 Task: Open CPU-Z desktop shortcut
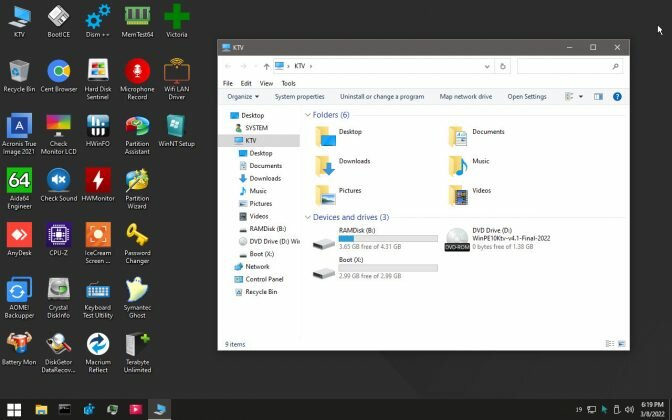coord(59,240)
